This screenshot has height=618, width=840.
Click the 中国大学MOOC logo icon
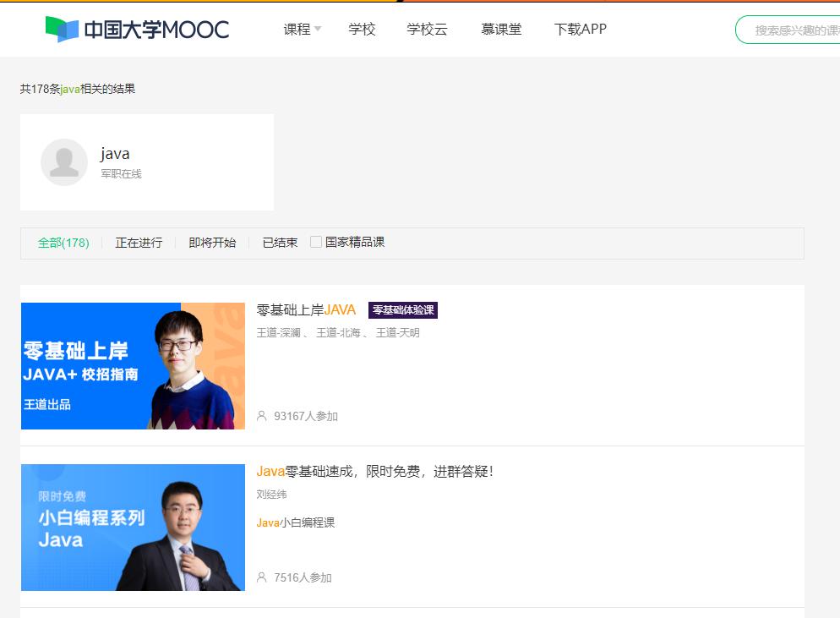[58, 28]
